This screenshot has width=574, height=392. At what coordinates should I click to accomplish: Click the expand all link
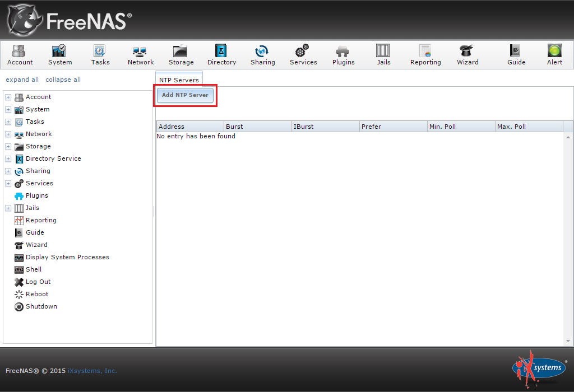click(22, 80)
